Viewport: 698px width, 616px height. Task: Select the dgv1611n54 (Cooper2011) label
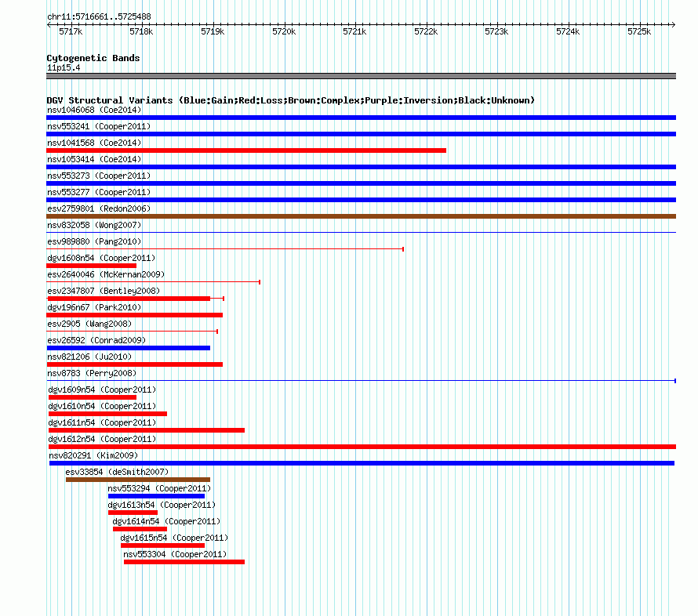pyautogui.click(x=102, y=422)
